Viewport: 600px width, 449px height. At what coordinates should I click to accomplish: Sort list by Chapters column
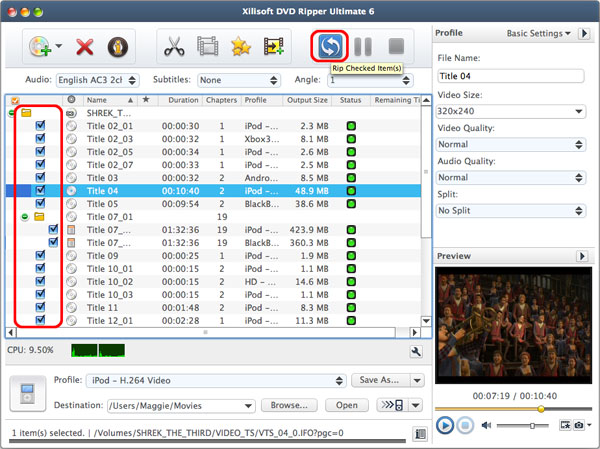(x=222, y=100)
